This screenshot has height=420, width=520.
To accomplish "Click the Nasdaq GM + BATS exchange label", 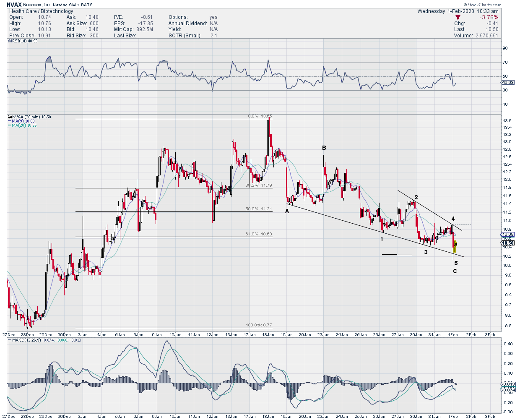I will [72, 5].
